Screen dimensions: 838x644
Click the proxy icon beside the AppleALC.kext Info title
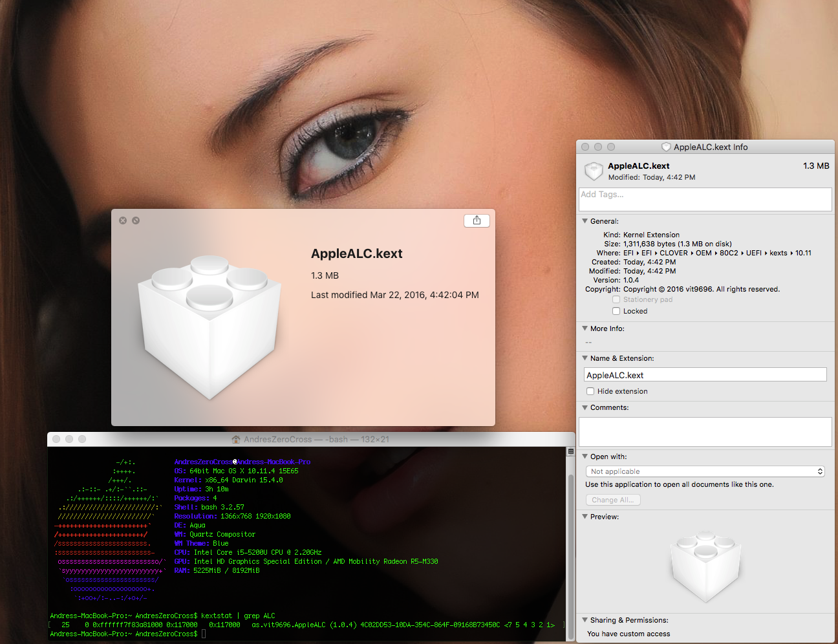tap(667, 147)
